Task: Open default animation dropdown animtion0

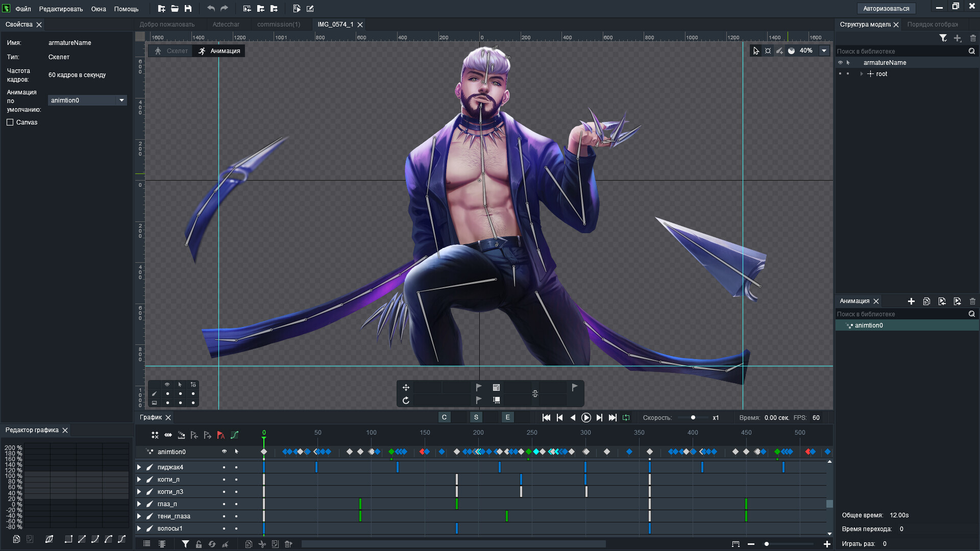Action: [x=87, y=101]
